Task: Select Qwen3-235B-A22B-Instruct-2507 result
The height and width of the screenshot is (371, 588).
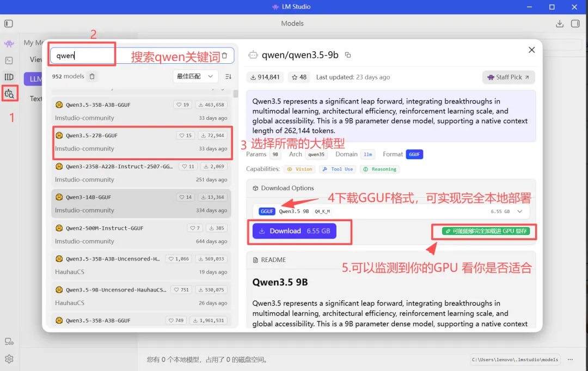Action: point(142,173)
